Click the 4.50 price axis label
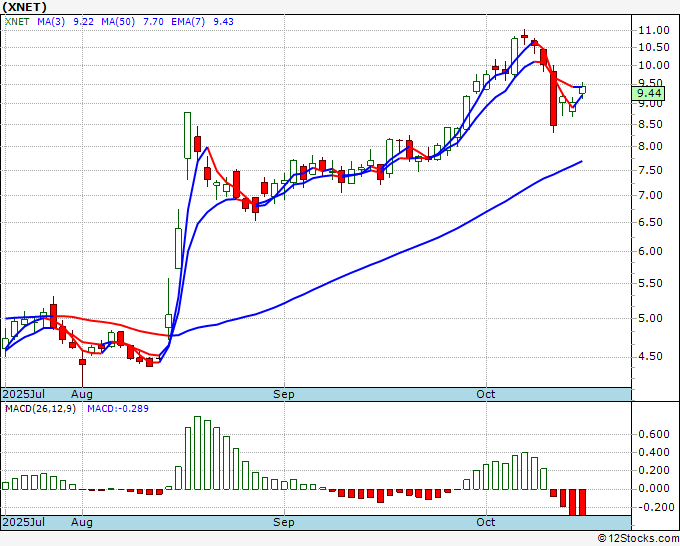 [x=651, y=356]
